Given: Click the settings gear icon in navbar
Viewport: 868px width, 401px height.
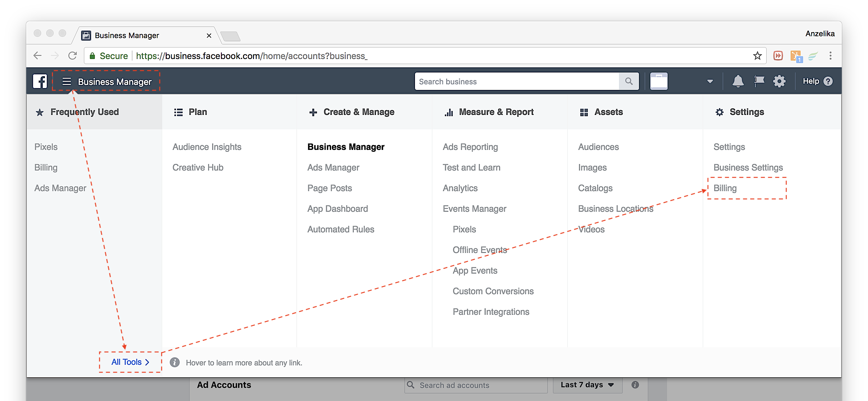Looking at the screenshot, I should (779, 82).
